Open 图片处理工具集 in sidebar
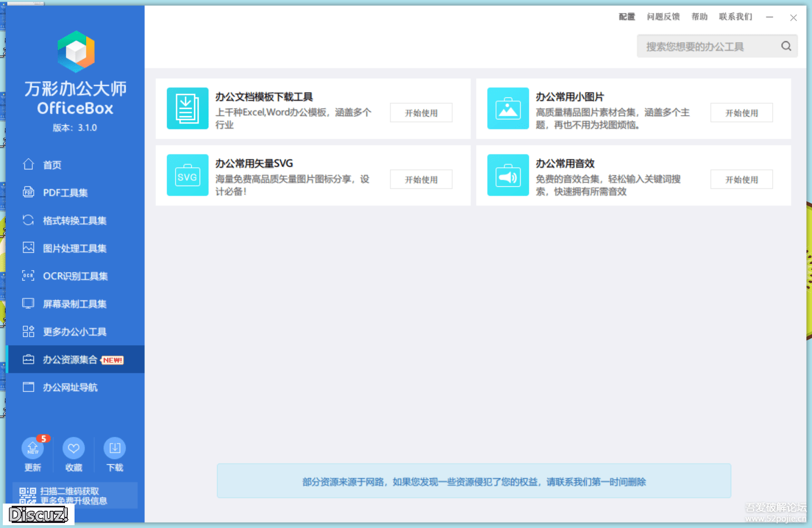812x528 pixels. [75, 248]
